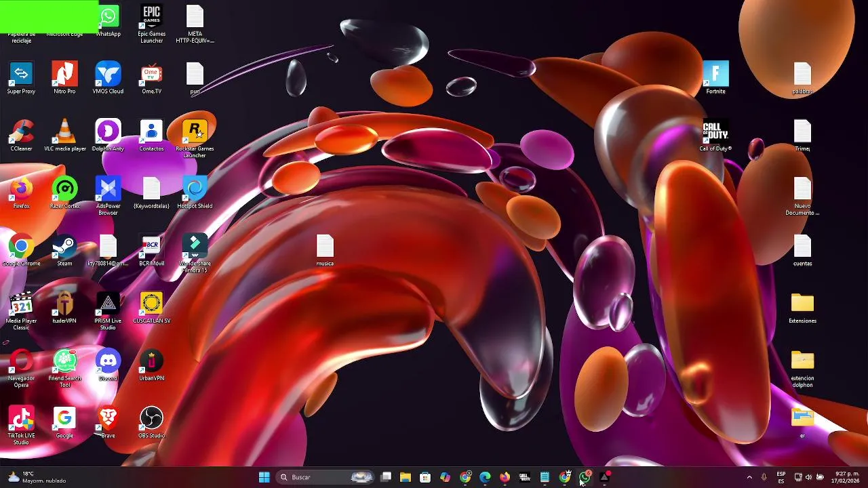Select the 'extencion dolphon' folder
Screen dimensions: 868x488
coord(802,369)
